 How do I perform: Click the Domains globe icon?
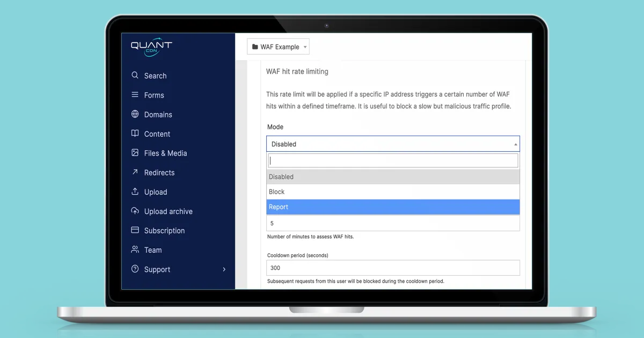(x=135, y=114)
